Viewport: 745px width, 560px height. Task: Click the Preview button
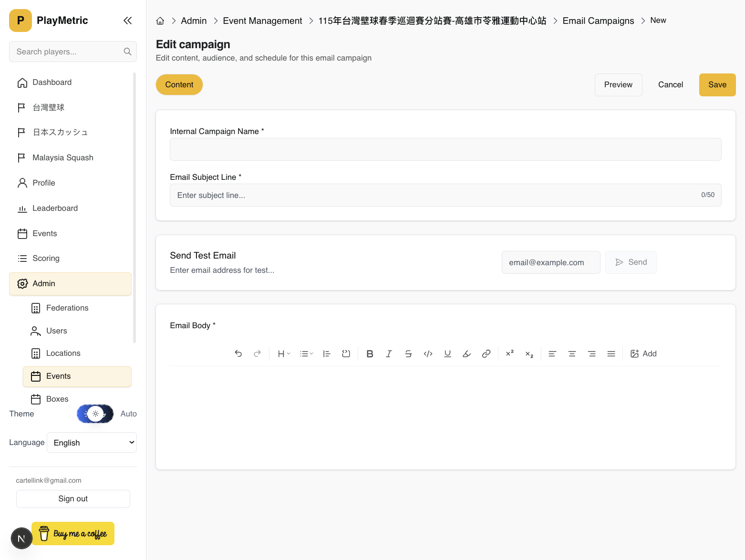pos(618,84)
